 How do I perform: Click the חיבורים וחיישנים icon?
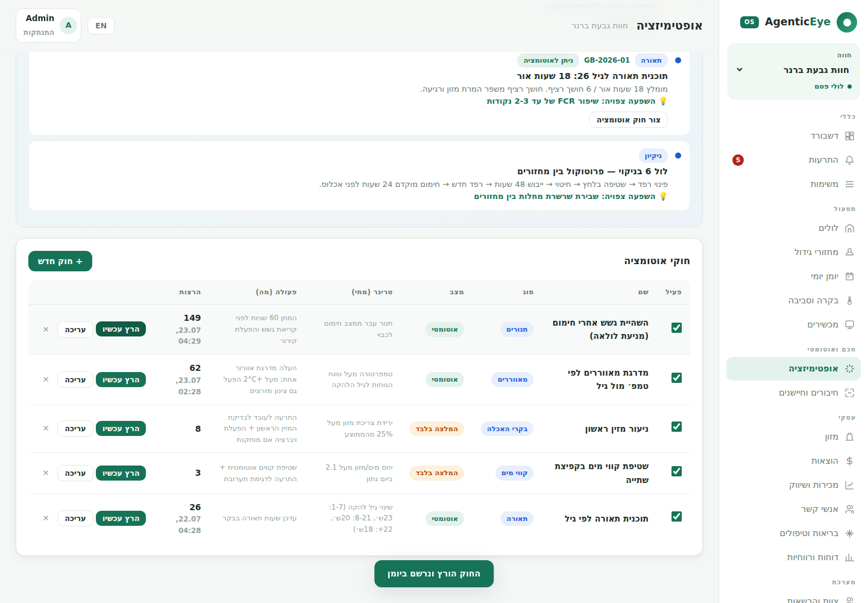pos(849,393)
